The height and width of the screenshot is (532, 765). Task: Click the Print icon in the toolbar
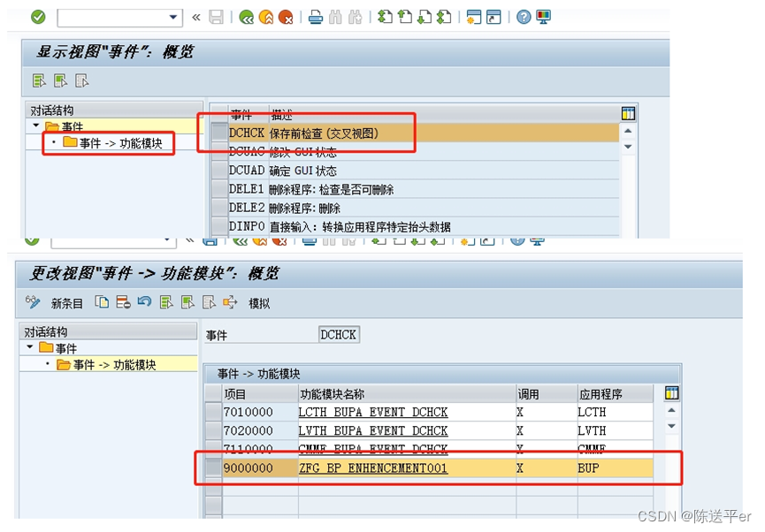tap(315, 15)
